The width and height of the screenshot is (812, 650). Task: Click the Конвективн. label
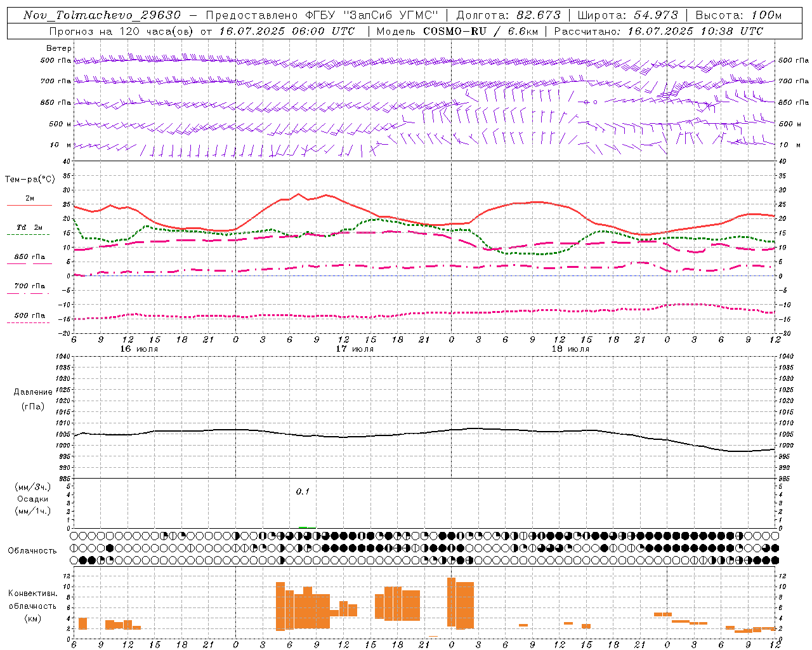[32, 594]
